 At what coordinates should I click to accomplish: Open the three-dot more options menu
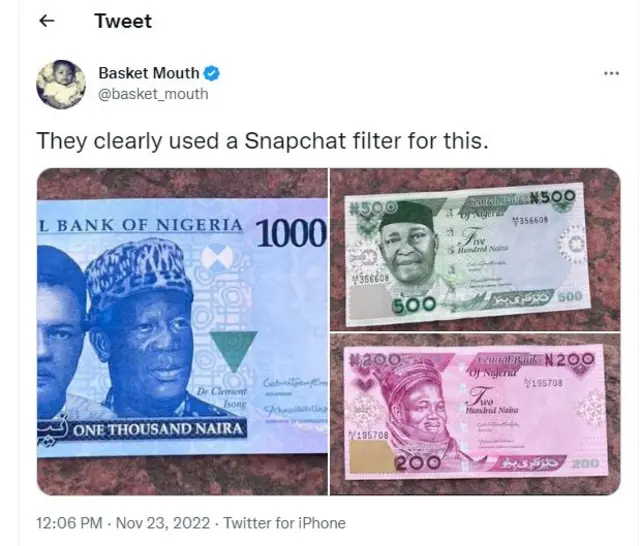coord(612,74)
